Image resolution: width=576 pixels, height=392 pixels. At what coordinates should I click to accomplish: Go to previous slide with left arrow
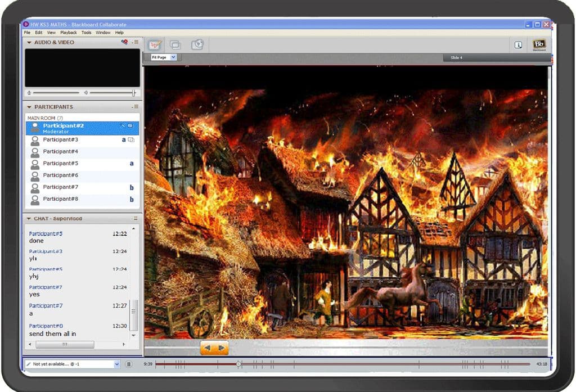(x=208, y=348)
